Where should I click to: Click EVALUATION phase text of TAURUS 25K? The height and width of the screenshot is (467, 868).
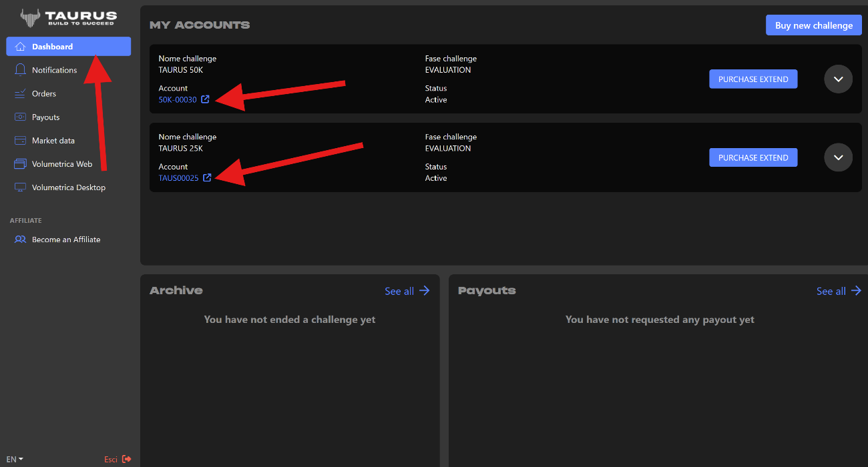[448, 148]
